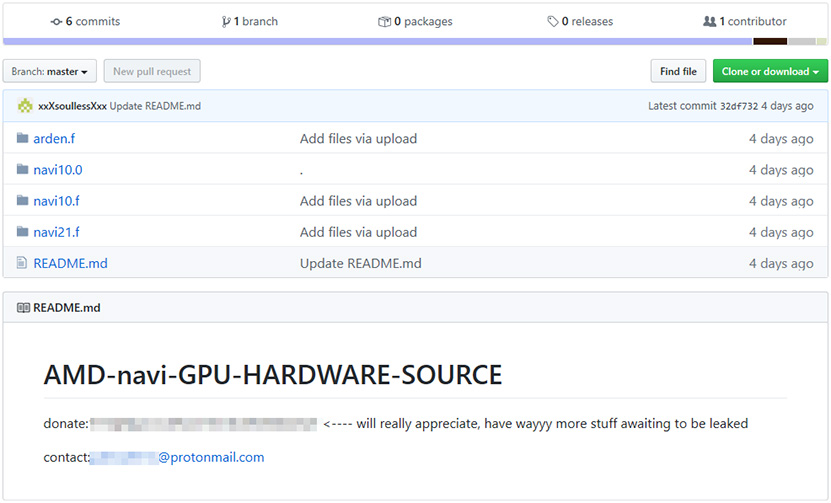Click the README.md panel header title
Viewport: 831px width, 503px height.
(67, 308)
